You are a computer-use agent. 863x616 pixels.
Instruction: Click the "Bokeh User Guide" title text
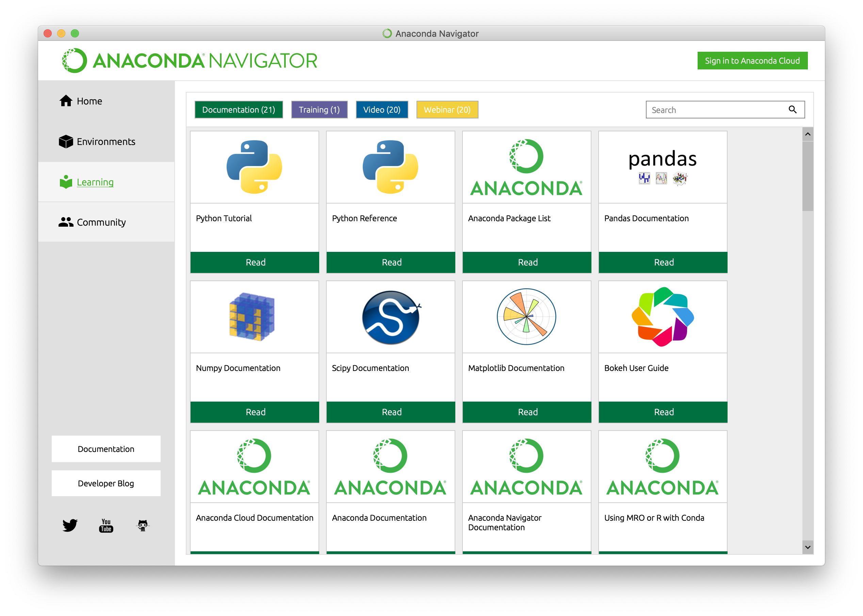click(x=636, y=368)
